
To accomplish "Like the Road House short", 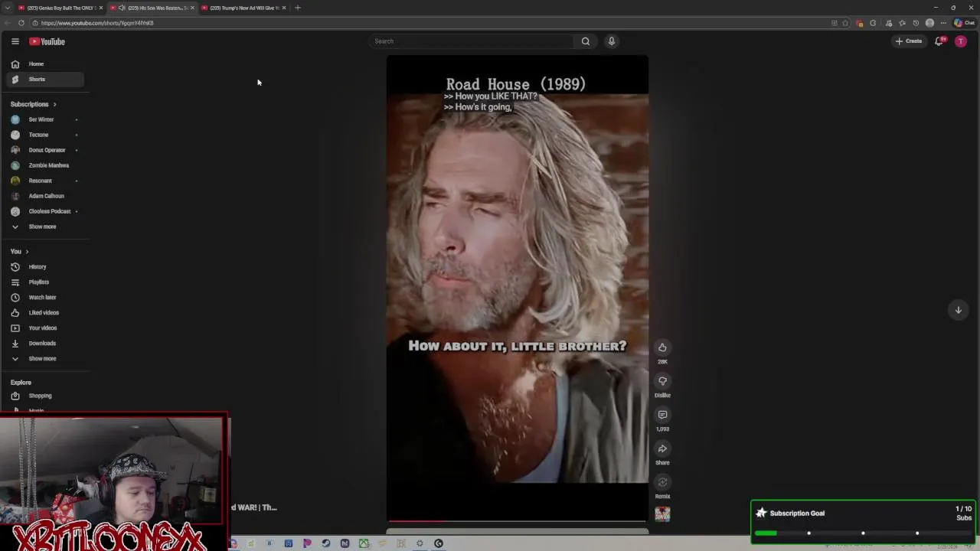I will [662, 347].
